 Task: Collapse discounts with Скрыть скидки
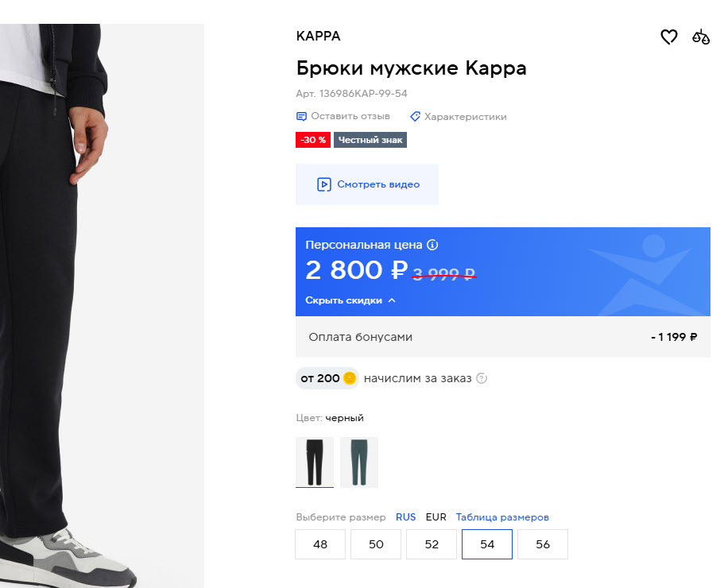click(x=350, y=300)
